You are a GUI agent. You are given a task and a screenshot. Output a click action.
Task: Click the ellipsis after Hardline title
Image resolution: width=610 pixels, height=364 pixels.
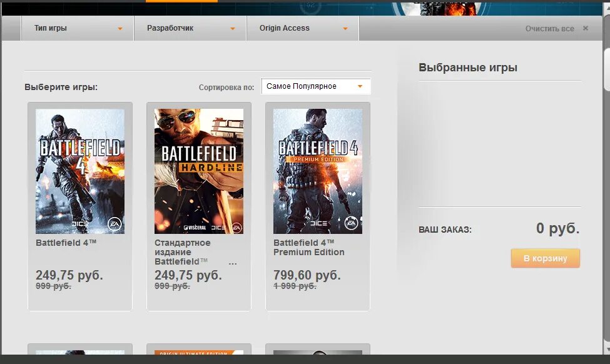(x=233, y=264)
